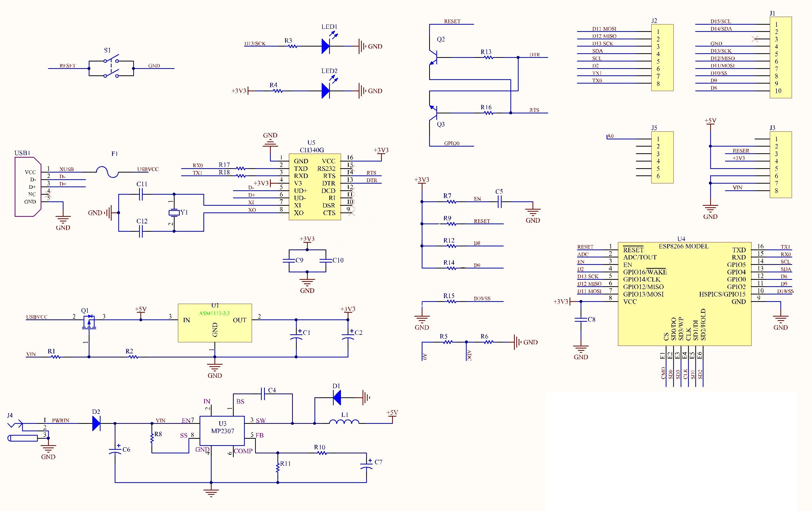Select the ADC/TOUT pin name
The width and height of the screenshot is (812, 511).
(x=640, y=257)
